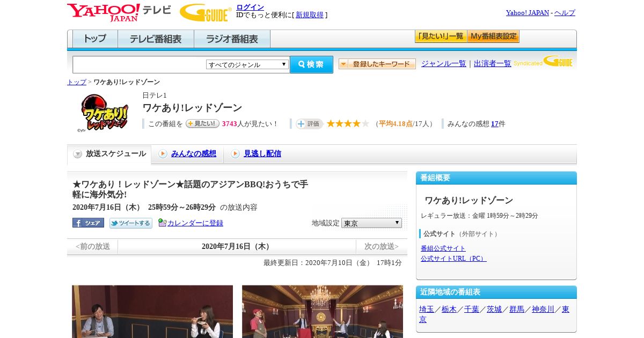Select the calendar icon beside カレンダーに登録
644x338 pixels.
click(162, 223)
